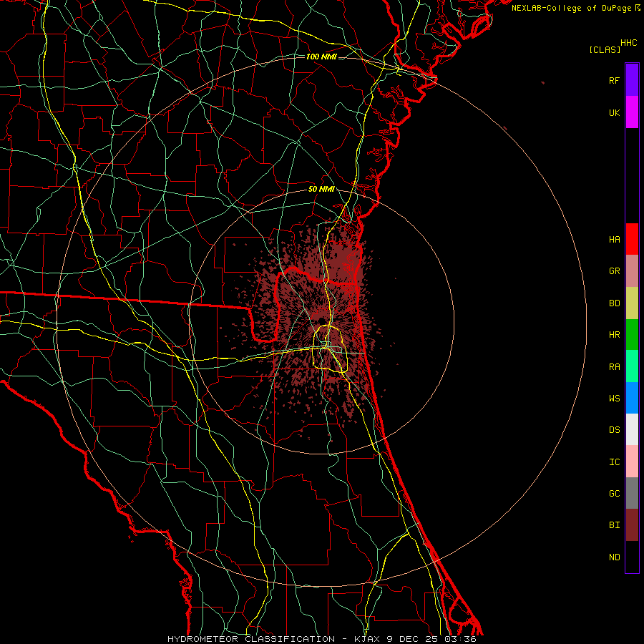The width and height of the screenshot is (644, 644).
Task: Click the 100 NMI range ring label
Action: [321, 57]
